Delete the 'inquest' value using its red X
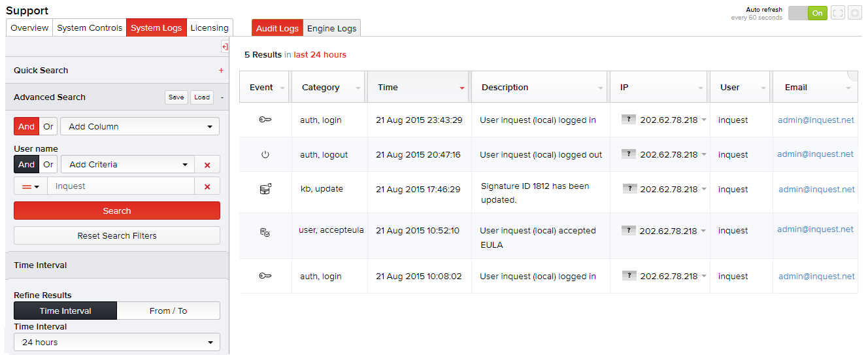 207,186
